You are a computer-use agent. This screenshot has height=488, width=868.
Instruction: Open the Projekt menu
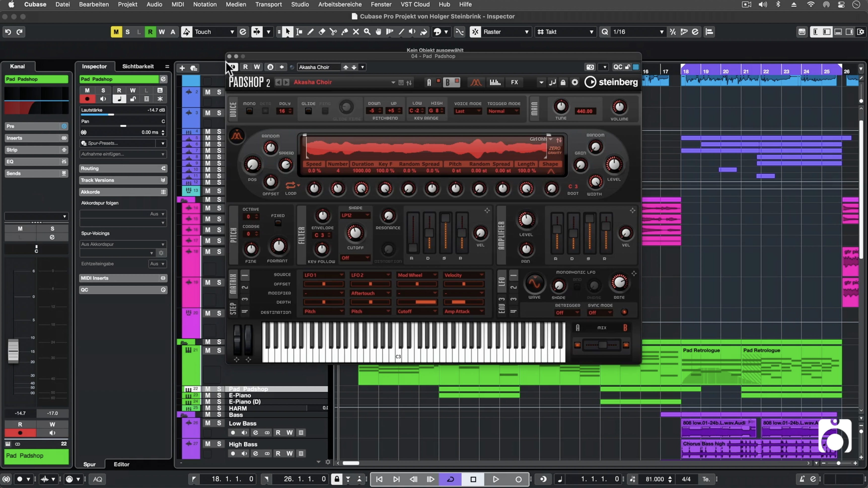[127, 4]
